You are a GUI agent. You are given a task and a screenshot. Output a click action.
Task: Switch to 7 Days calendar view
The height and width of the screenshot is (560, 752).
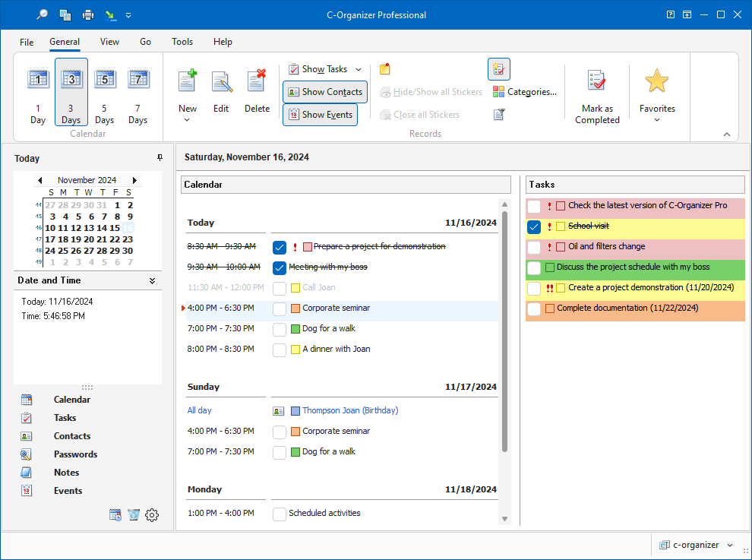click(138, 92)
